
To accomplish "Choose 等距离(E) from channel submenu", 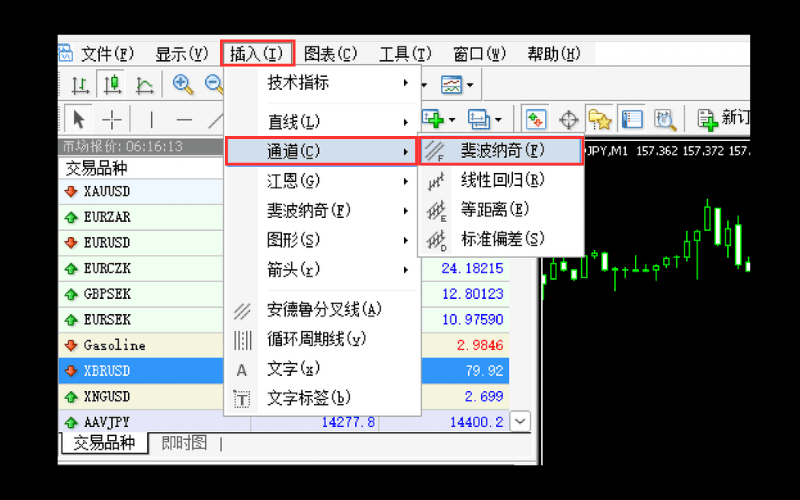I will click(x=501, y=210).
